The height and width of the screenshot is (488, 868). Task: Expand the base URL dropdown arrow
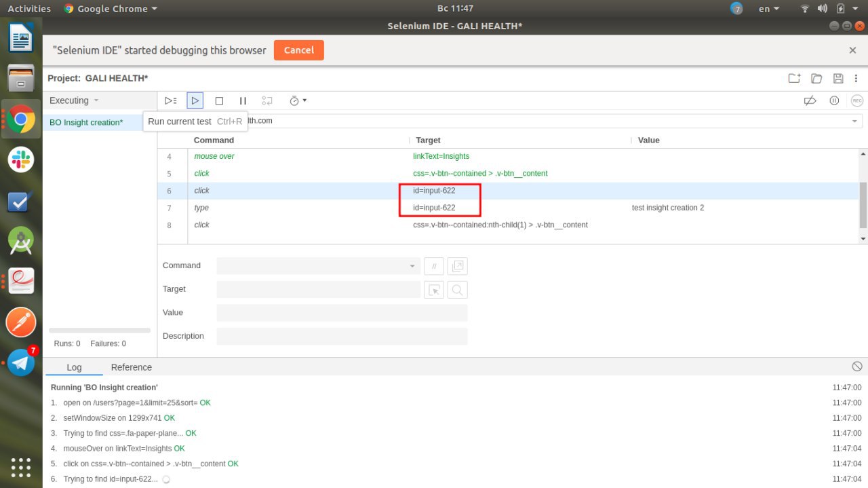click(x=854, y=121)
